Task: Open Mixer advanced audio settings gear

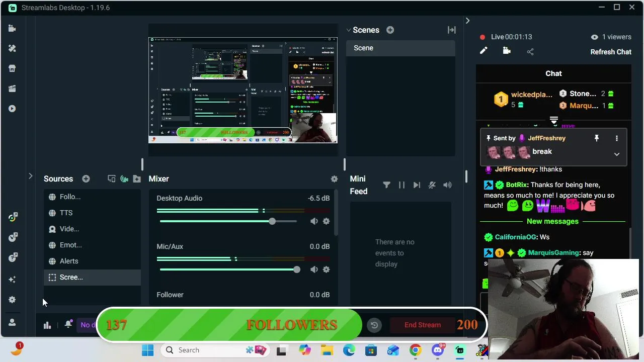Action: tap(334, 179)
